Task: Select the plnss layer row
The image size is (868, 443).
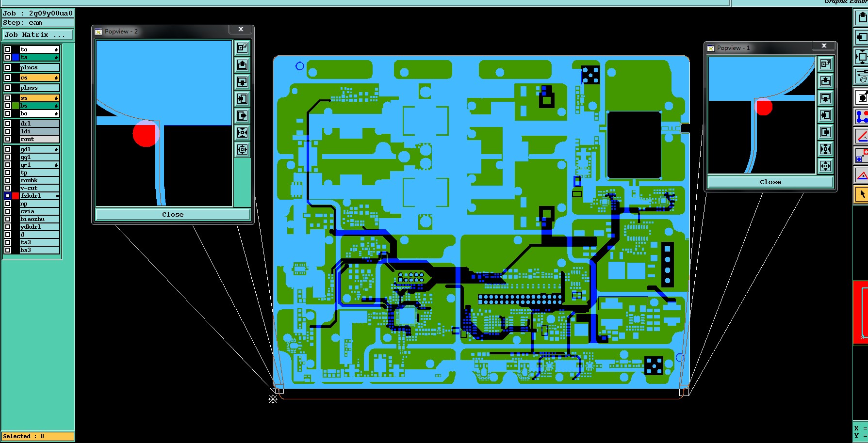Action: click(x=39, y=88)
